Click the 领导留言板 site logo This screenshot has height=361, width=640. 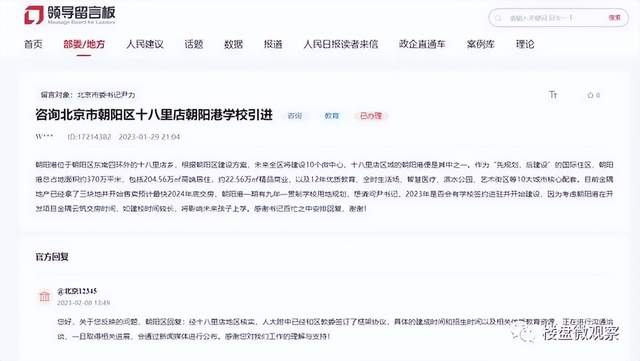tap(70, 15)
